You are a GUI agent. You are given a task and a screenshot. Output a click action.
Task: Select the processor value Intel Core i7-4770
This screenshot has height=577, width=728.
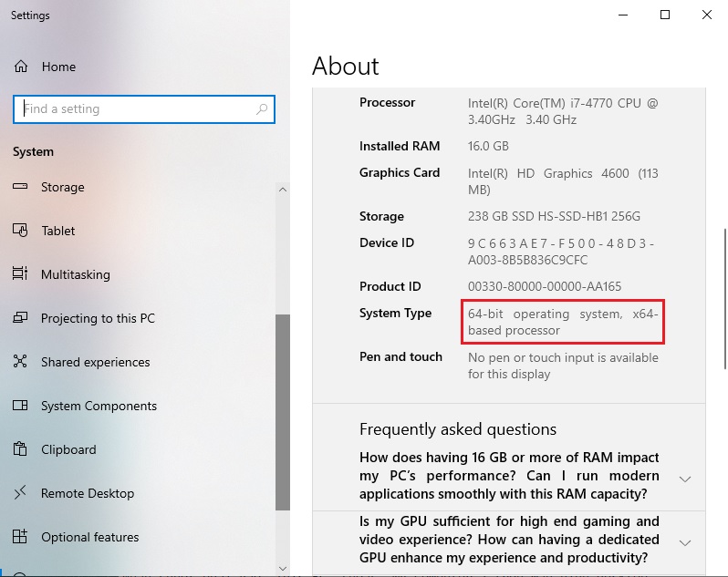[563, 111]
